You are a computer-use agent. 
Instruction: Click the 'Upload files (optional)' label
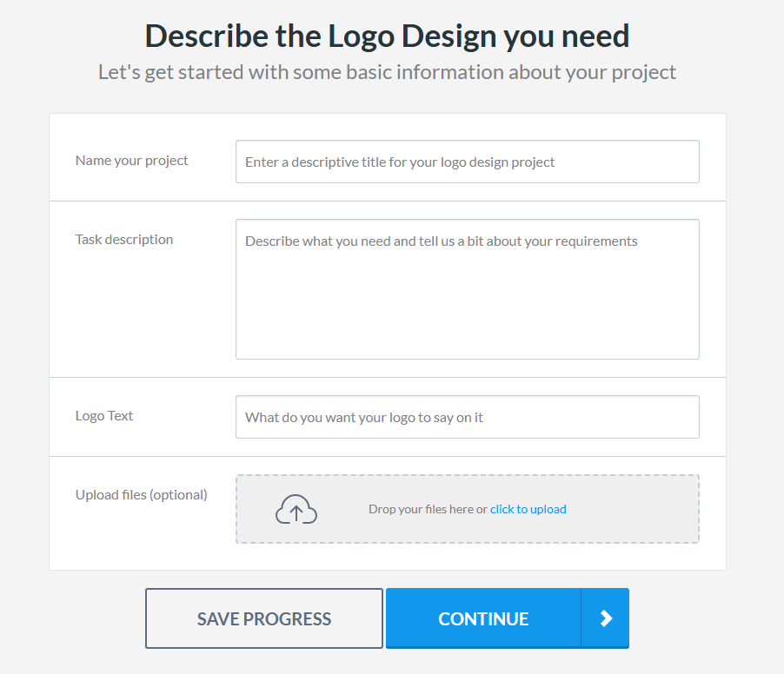(x=142, y=495)
